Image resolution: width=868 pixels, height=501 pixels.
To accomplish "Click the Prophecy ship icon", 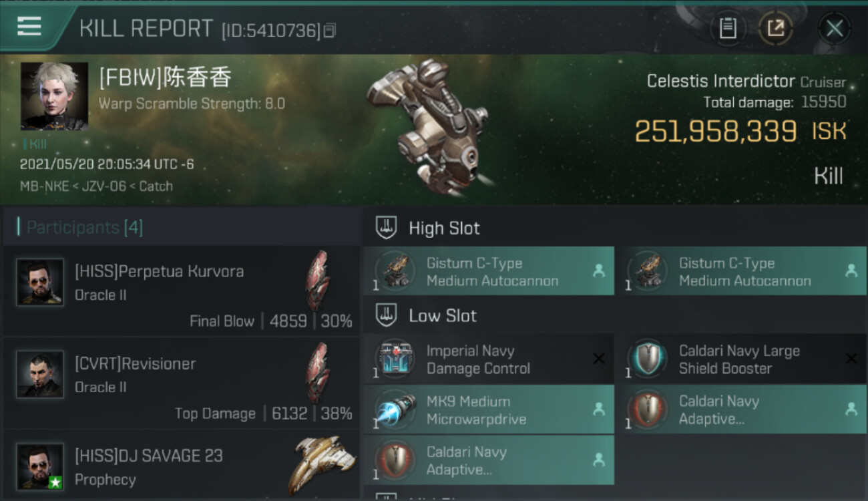I will point(322,465).
